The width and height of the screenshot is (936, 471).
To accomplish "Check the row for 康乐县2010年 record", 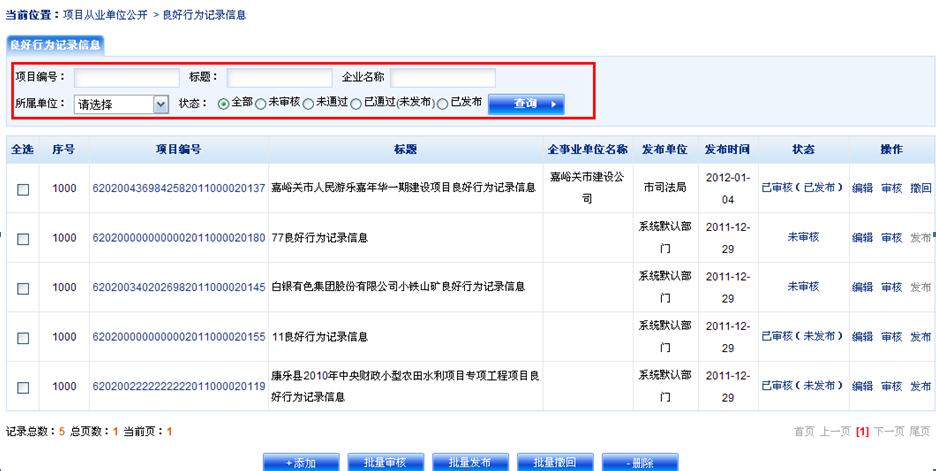I will click(23, 388).
